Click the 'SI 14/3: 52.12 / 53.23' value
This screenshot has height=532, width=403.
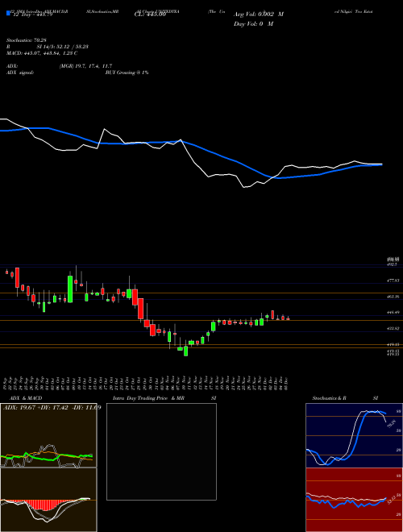point(62,47)
